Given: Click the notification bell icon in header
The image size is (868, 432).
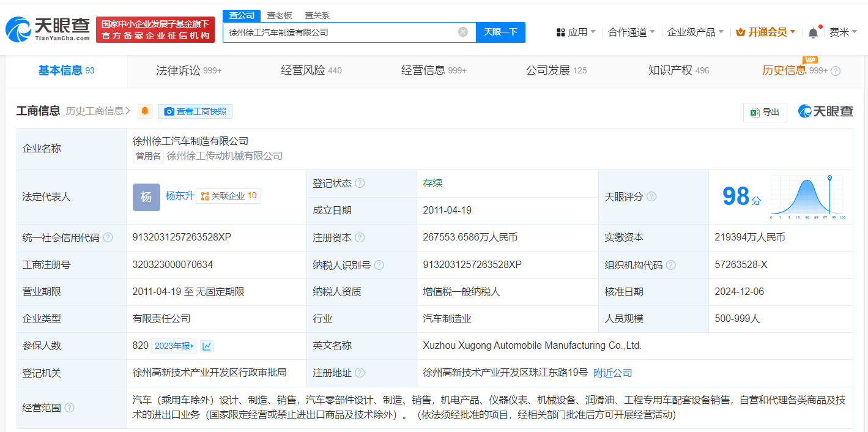Looking at the screenshot, I should point(813,32).
